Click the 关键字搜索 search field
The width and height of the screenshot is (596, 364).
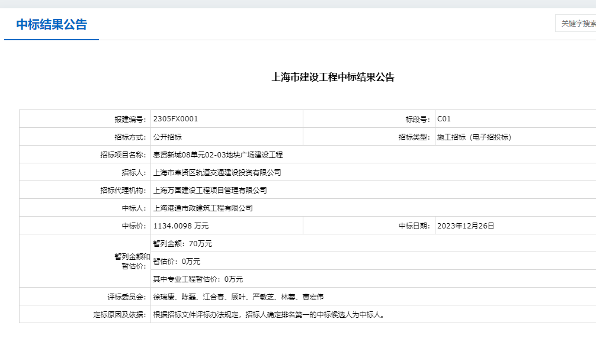[577, 24]
